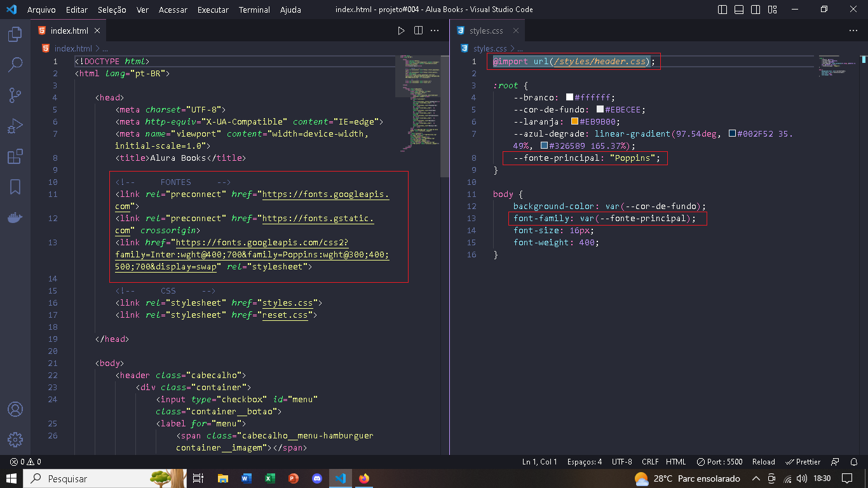Click the feedback icon in status bar
This screenshot has height=488, width=868.
836,462
